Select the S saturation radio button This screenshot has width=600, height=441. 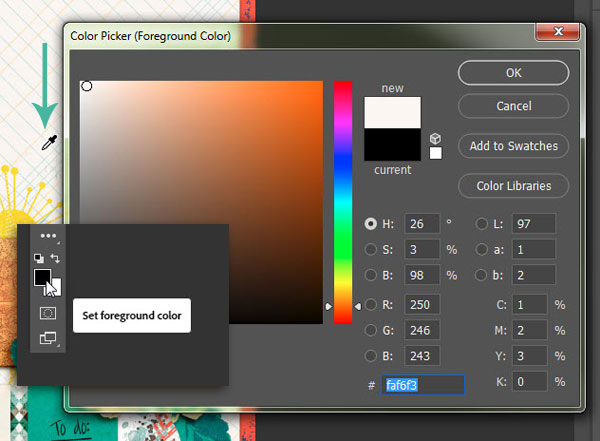(x=370, y=250)
